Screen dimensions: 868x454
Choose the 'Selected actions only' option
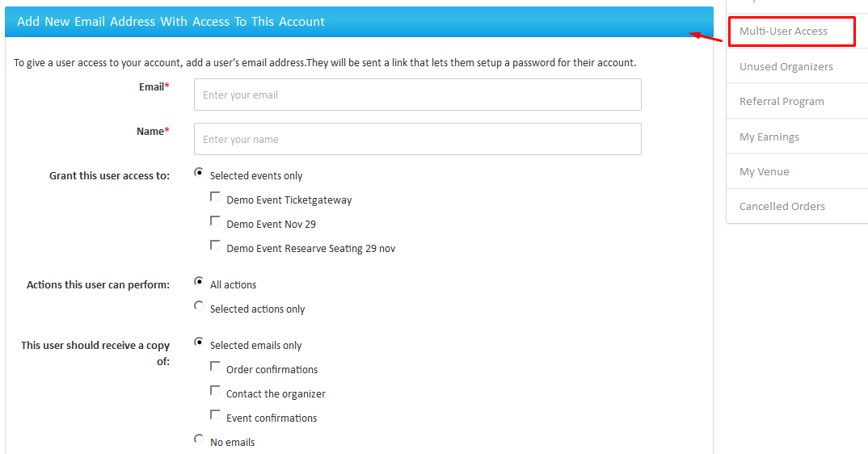coord(199,306)
